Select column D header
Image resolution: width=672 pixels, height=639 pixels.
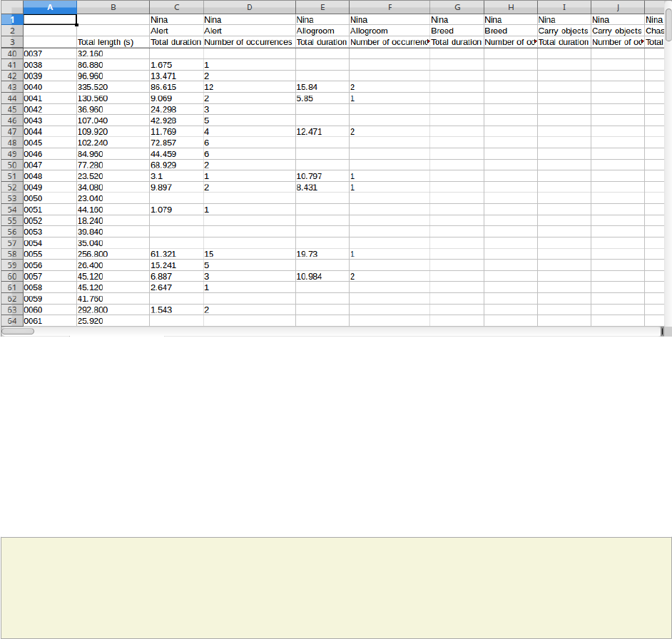[x=250, y=7]
